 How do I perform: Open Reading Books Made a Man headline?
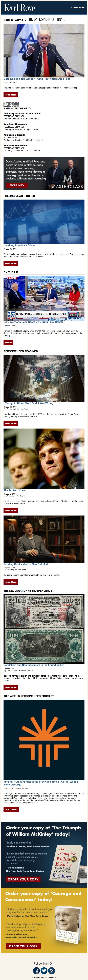point(26,564)
